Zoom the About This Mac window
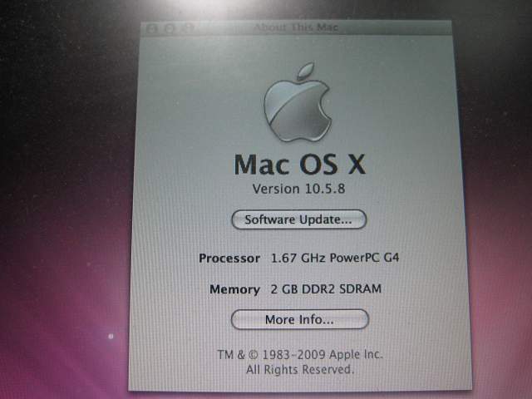Viewport: 532px width, 399px height. (187, 28)
